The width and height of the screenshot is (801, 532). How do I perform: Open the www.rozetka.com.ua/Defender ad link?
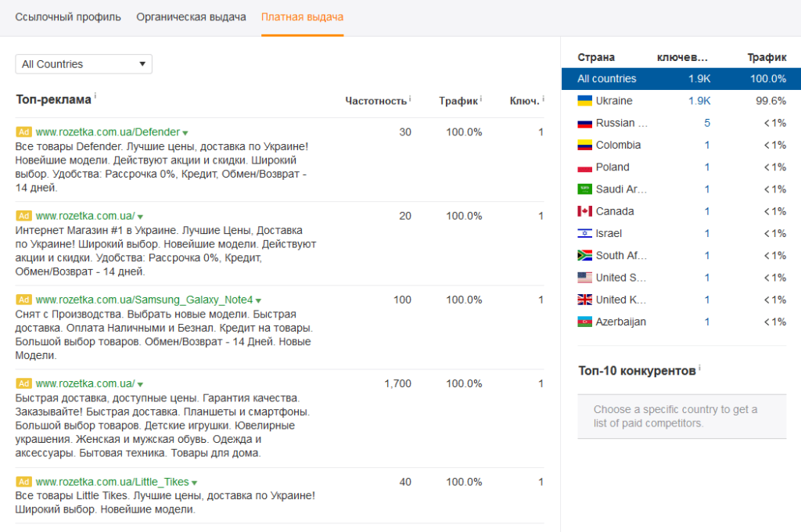click(107, 132)
